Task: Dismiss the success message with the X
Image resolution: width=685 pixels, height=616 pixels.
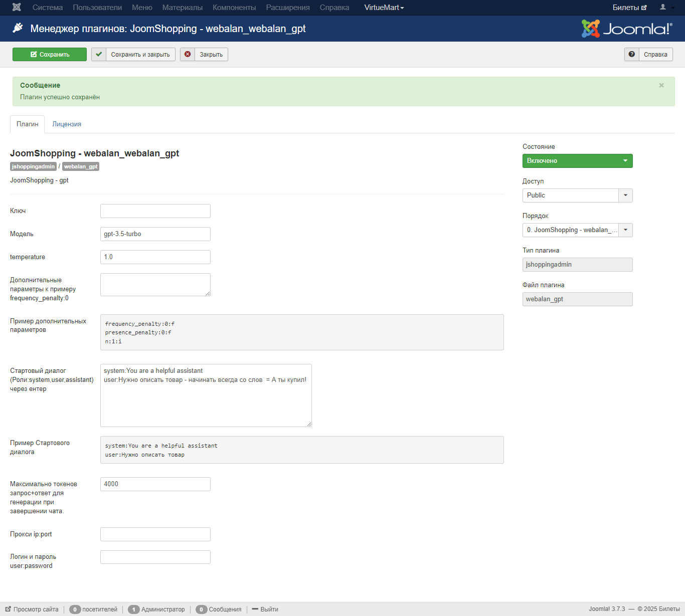Action: (661, 85)
